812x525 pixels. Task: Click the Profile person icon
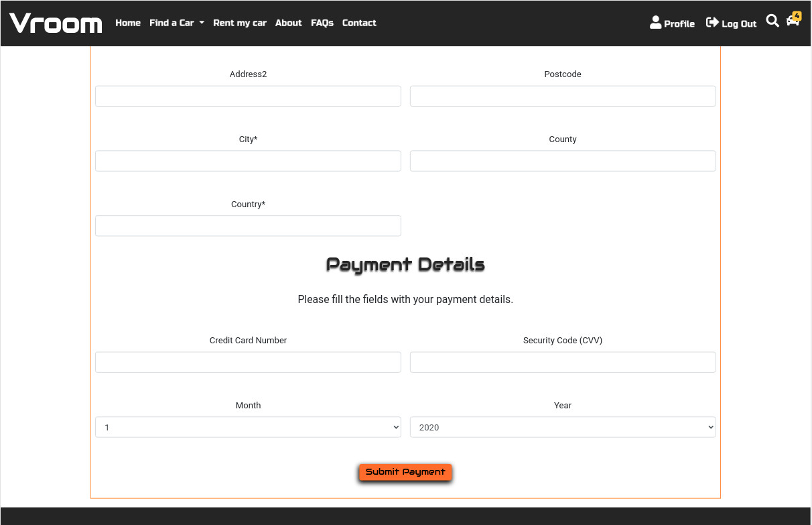(655, 22)
